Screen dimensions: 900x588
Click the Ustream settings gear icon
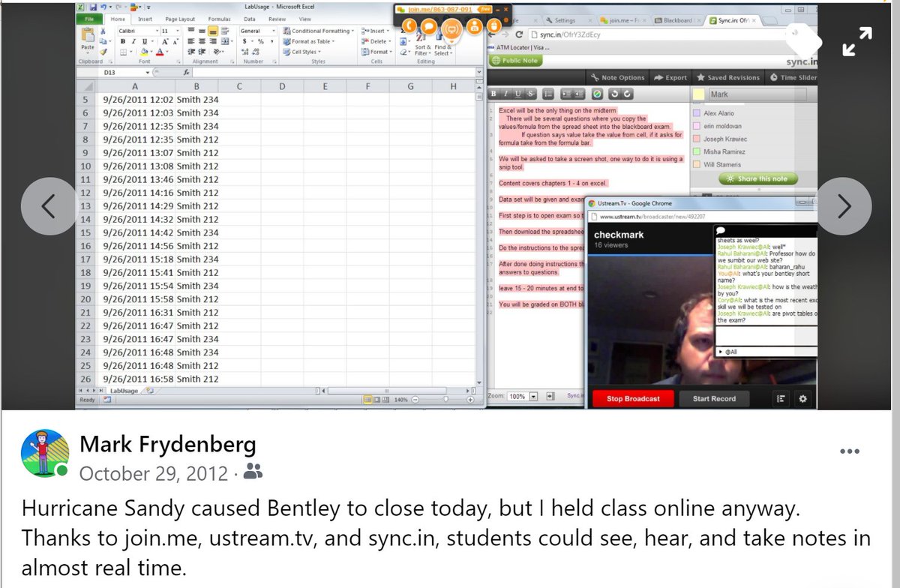tap(802, 399)
